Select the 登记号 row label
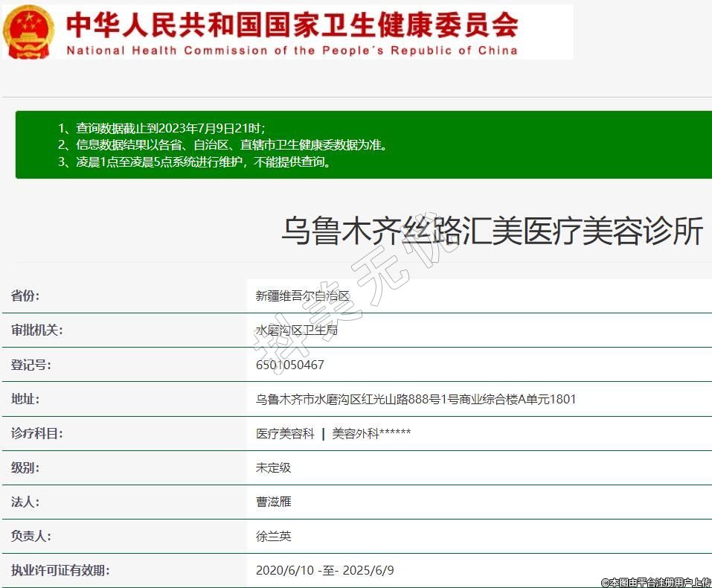The image size is (712, 588). (31, 365)
